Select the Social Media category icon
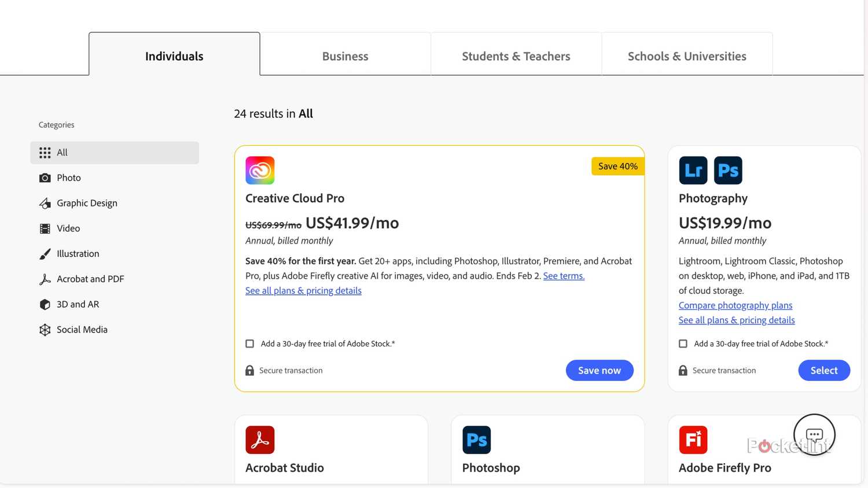 (x=46, y=330)
